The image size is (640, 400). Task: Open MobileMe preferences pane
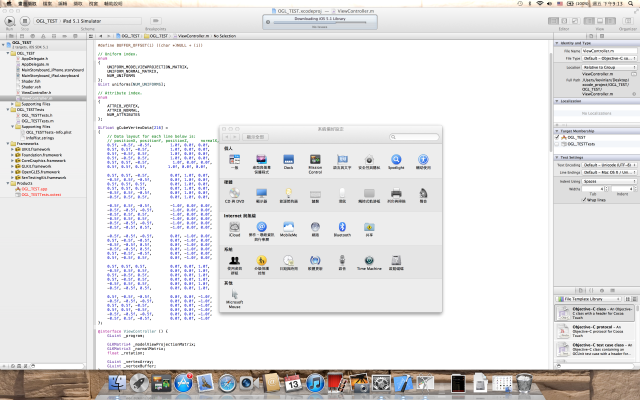(289, 227)
